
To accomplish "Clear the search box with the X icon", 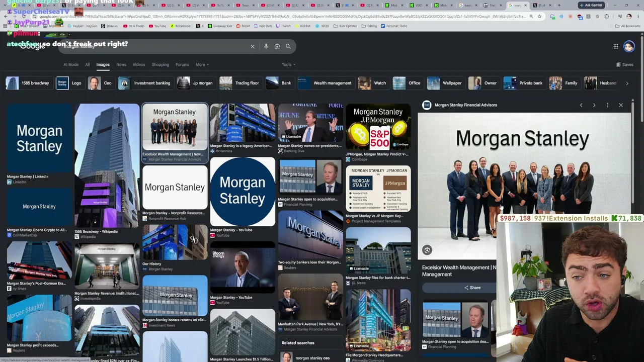I will (253, 46).
